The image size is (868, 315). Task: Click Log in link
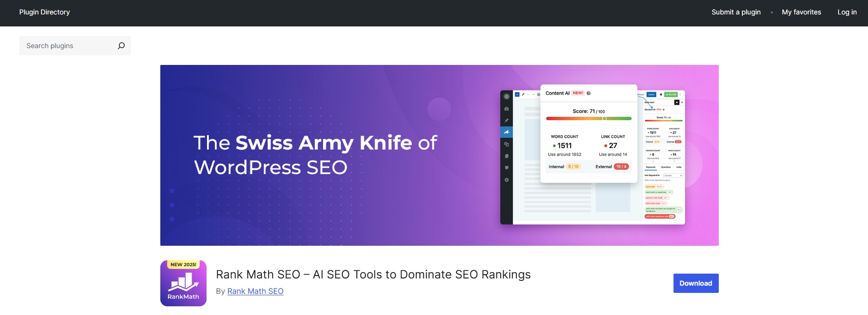pyautogui.click(x=847, y=12)
